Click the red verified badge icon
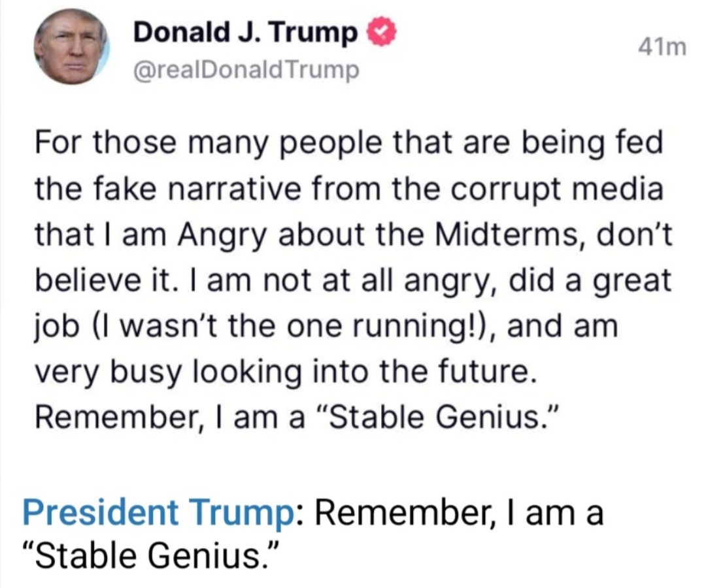The image size is (706, 588). coord(382,33)
